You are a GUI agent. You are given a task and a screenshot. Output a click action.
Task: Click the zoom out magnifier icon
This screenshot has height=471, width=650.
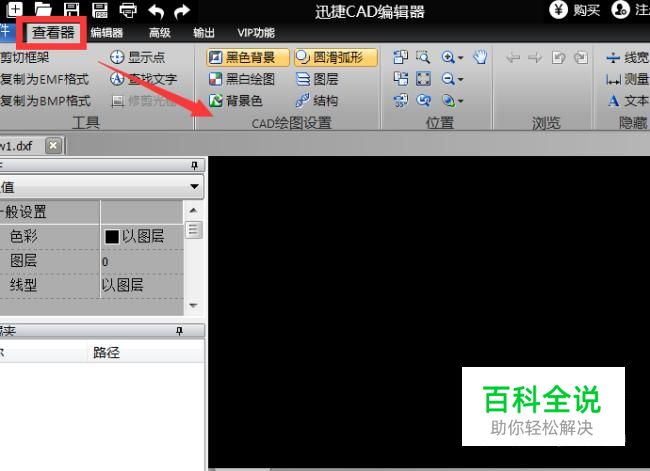448,78
